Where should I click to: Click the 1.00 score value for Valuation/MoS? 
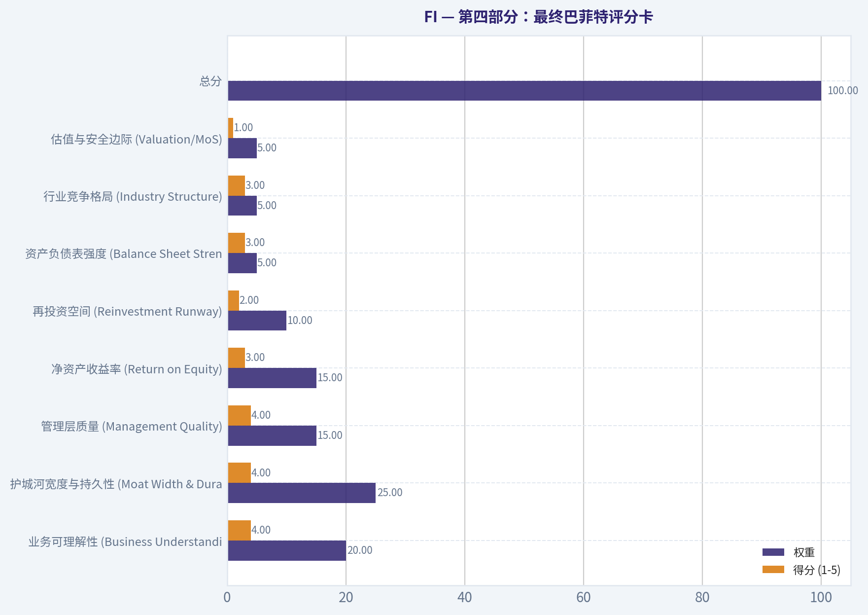243,128
